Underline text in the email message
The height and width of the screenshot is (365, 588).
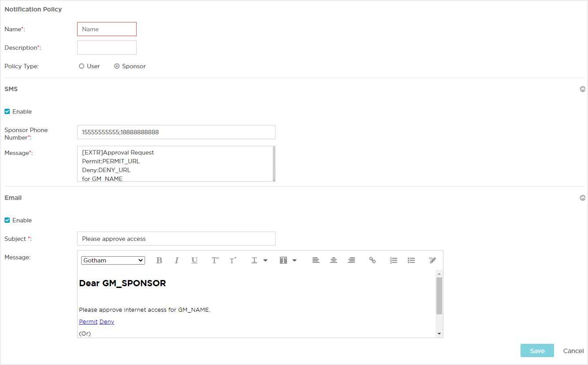pos(194,260)
